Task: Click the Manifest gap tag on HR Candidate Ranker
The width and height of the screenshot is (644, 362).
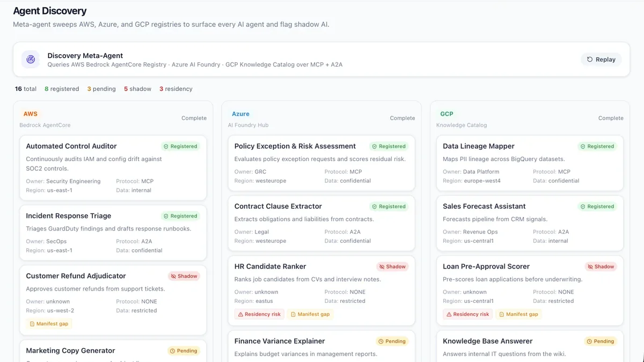Action: (x=310, y=314)
